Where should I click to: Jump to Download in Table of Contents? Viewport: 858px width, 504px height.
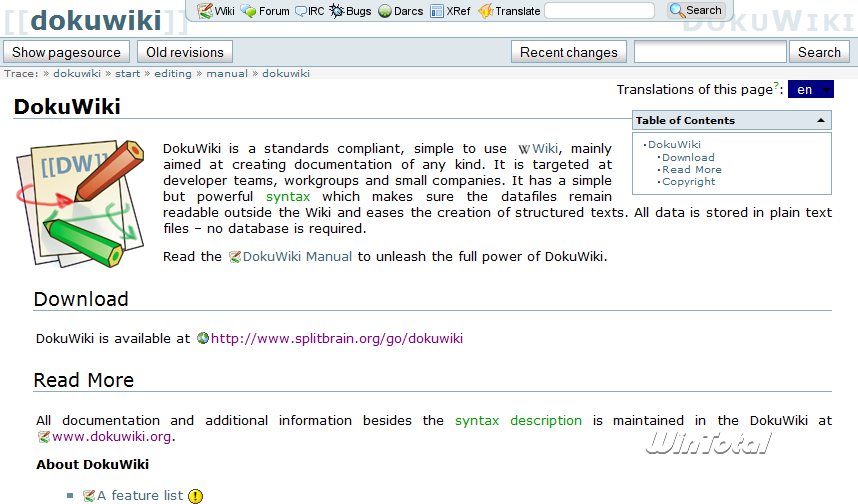point(688,158)
